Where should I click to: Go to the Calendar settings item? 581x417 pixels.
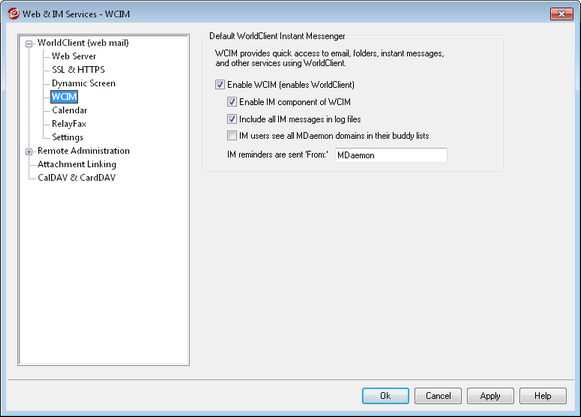69,110
